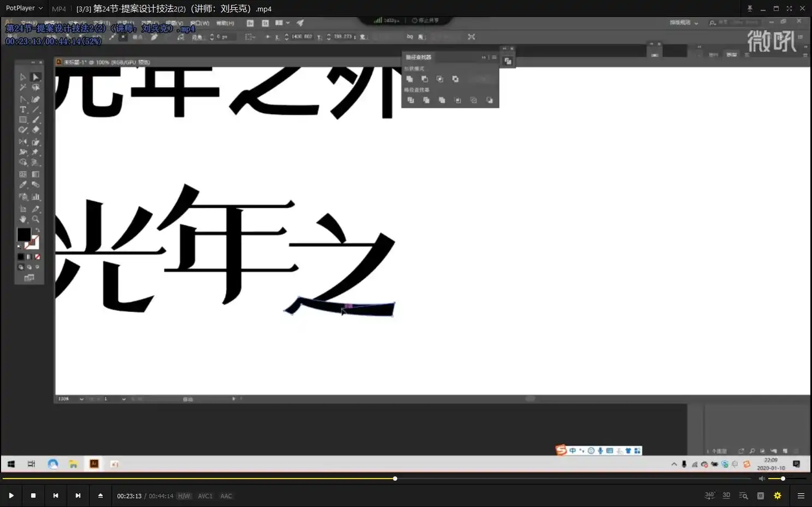Apply Divide in the Pathfinder panel
The width and height of the screenshot is (812, 507).
(x=411, y=100)
